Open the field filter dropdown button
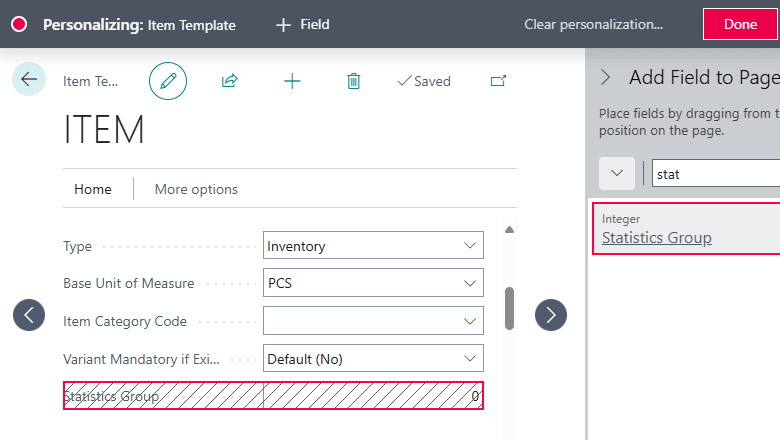The image size is (780, 440). [x=617, y=173]
